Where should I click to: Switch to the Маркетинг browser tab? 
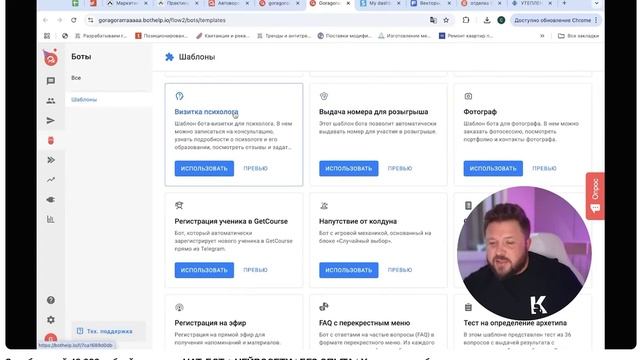tap(126, 3)
